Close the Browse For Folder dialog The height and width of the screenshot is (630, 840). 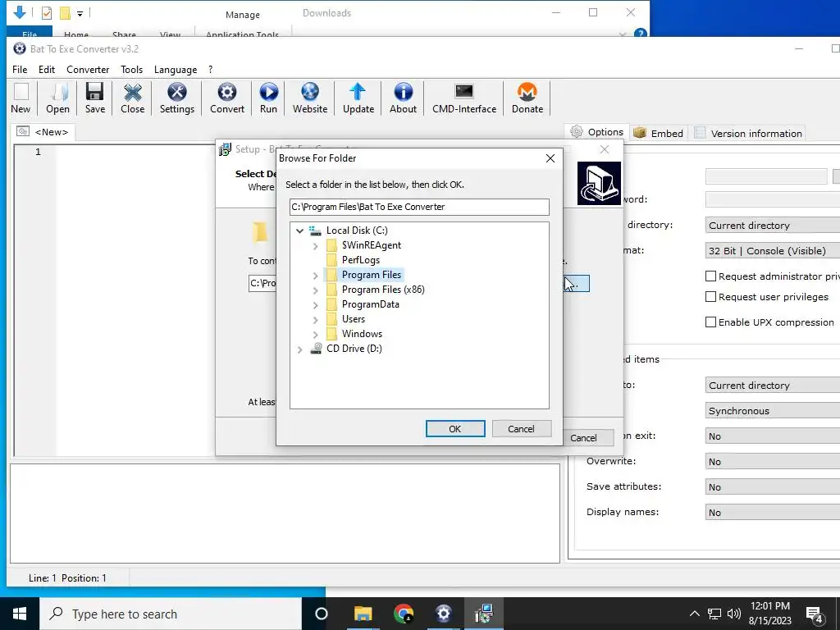pyautogui.click(x=550, y=158)
